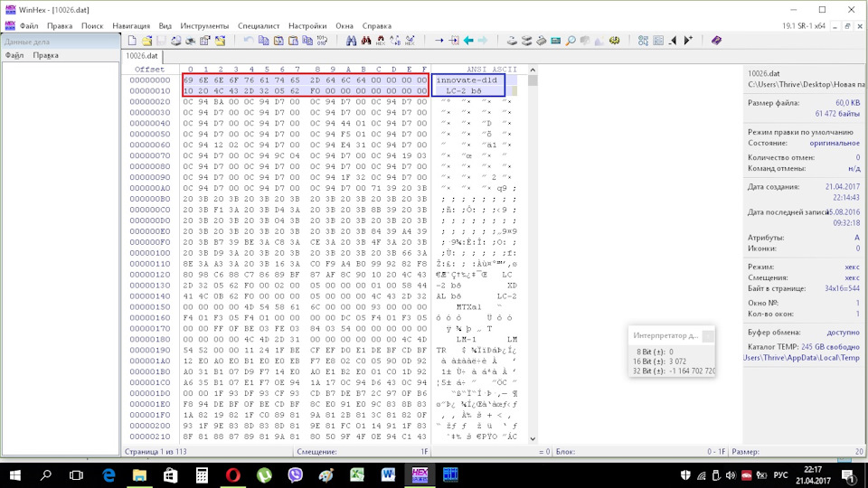868x488 pixels.
Task: Click the offset row 000001F0
Action: [150, 415]
